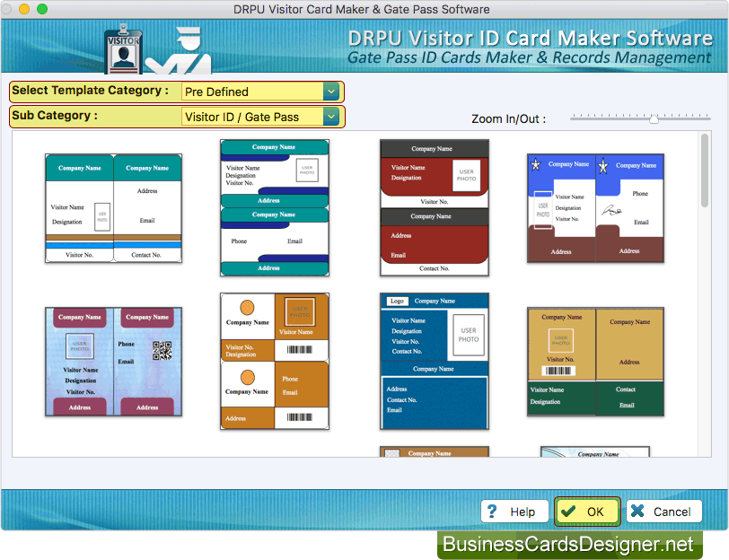
Task: Select the teal and orange-striped visitor card template
Action: click(x=113, y=208)
